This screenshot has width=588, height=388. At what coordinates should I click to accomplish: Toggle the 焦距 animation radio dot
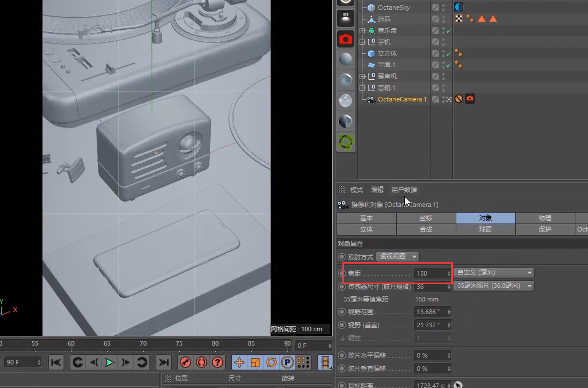coord(342,273)
